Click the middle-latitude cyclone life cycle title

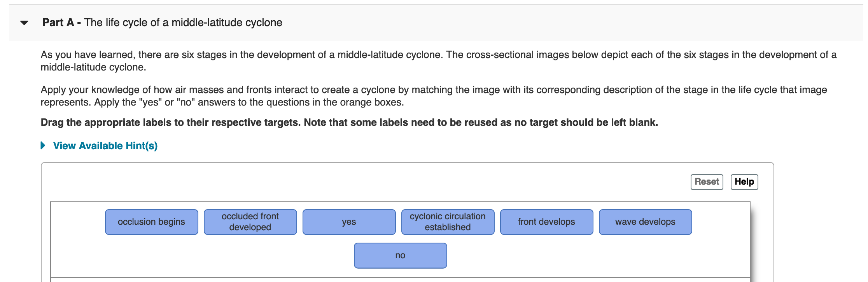pos(183,23)
